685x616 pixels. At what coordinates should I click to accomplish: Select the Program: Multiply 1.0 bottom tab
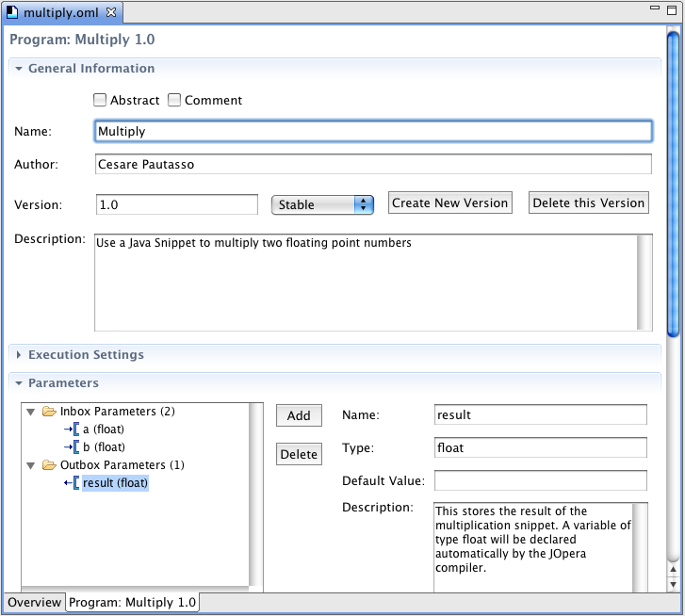click(x=132, y=603)
